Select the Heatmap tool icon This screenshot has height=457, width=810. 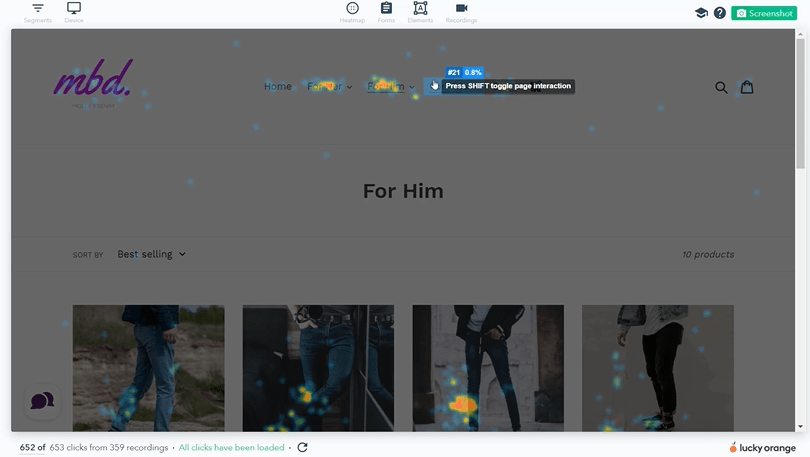click(352, 8)
